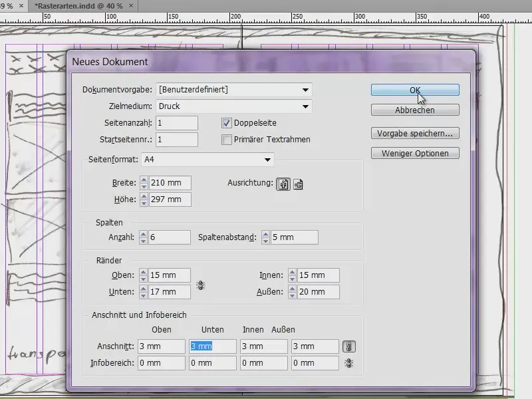The height and width of the screenshot is (399, 532).
Task: Select landscape orientation icon
Action: coord(298,184)
